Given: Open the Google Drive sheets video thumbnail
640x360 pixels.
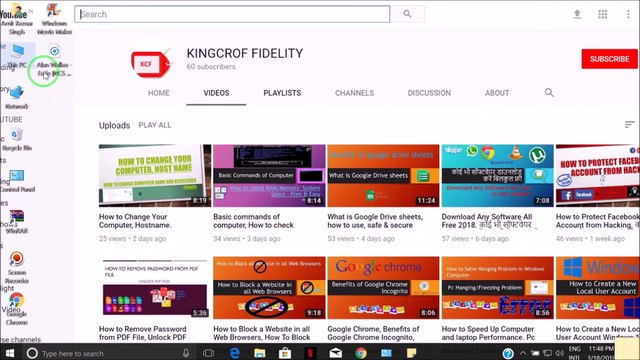Looking at the screenshot, I should click(383, 176).
